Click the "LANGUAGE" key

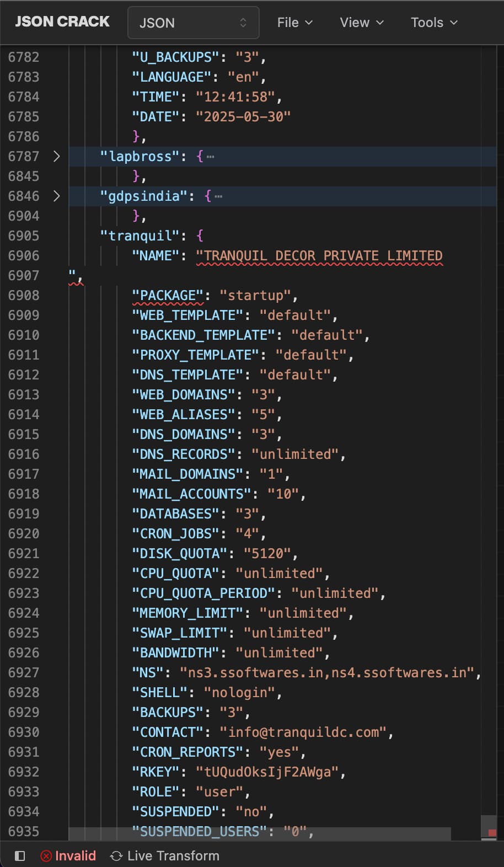(x=172, y=77)
